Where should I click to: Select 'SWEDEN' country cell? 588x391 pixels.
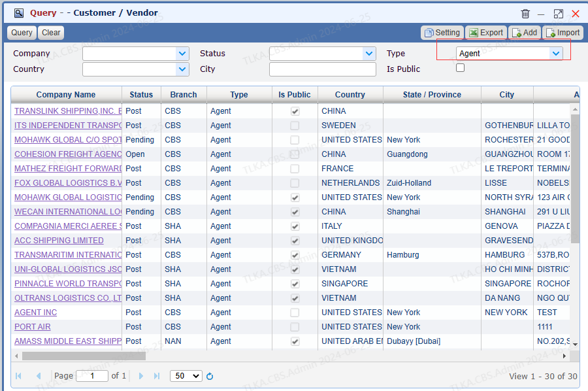tap(350, 126)
